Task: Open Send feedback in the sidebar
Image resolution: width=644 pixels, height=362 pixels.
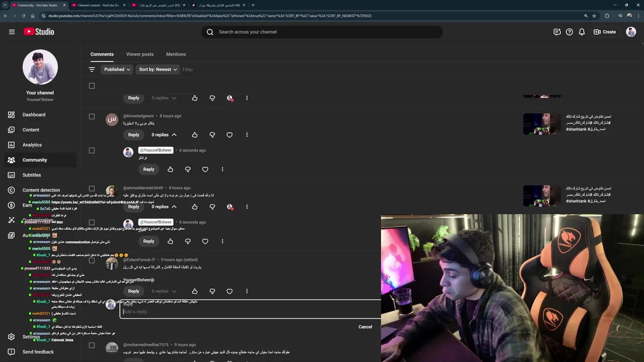Action: click(x=38, y=352)
